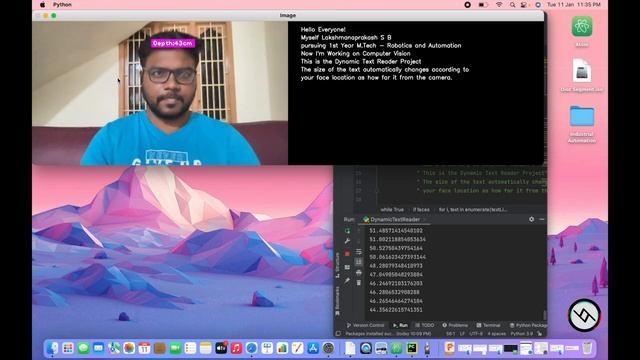Click 'while True' breadcrumb in editor
This screenshot has width=640, height=360.
(392, 209)
